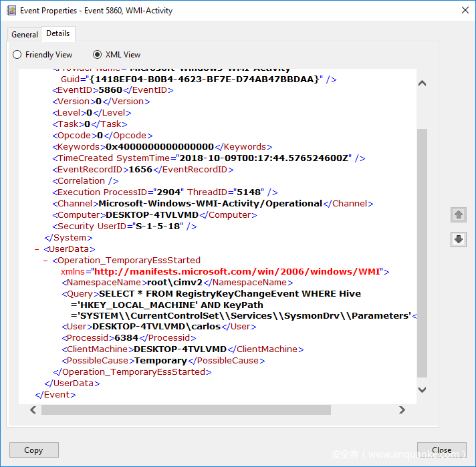The height and width of the screenshot is (467, 476).
Task: Click the horizontal scroll-left arrow
Action: click(31, 410)
